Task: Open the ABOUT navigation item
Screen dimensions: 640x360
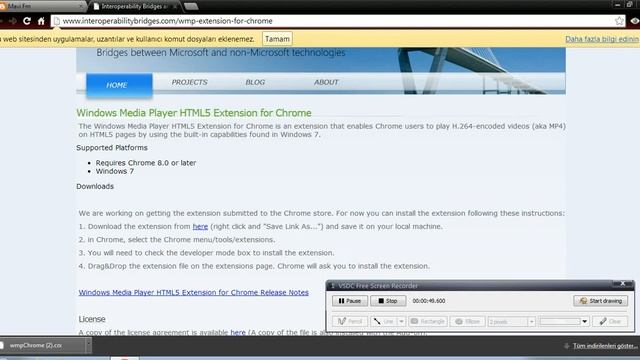Action: pyautogui.click(x=326, y=82)
